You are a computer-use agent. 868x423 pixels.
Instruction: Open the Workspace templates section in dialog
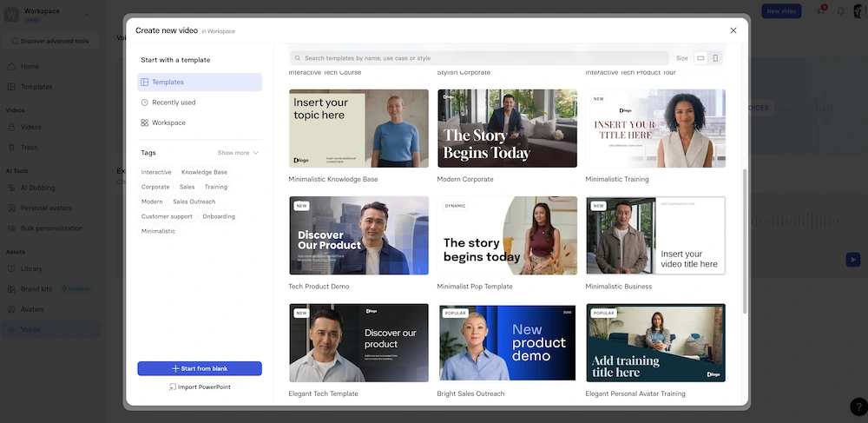pos(200,123)
